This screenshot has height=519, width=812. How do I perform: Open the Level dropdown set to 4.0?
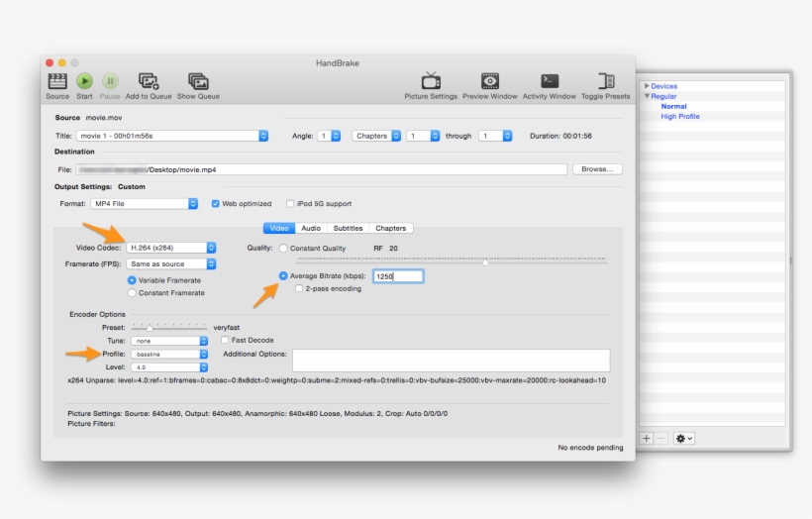pyautogui.click(x=169, y=367)
